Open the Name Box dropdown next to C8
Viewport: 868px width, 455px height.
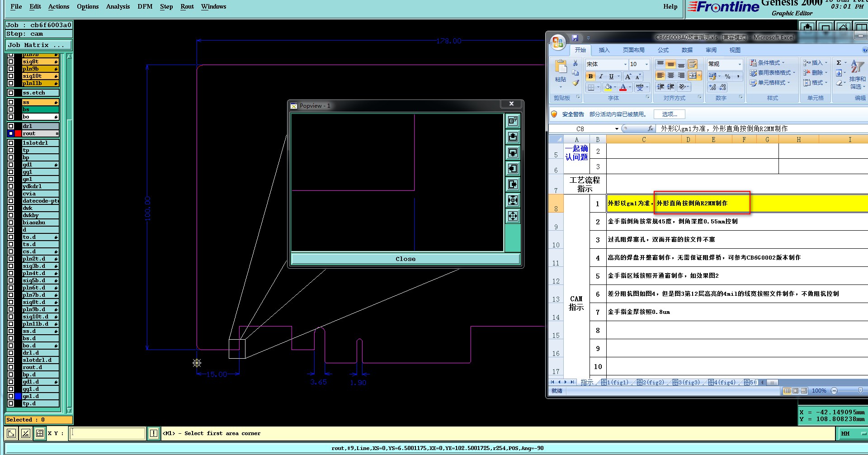[617, 129]
